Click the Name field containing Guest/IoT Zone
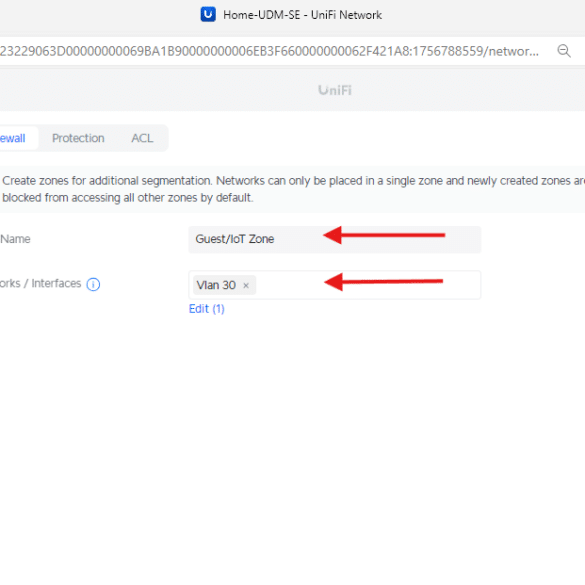This screenshot has height=585, width=585. pos(335,239)
